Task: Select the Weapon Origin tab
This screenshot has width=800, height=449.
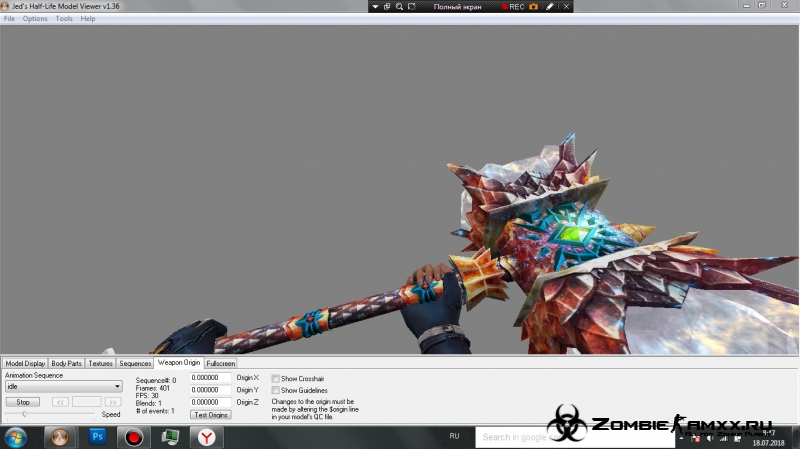Action: tap(179, 362)
